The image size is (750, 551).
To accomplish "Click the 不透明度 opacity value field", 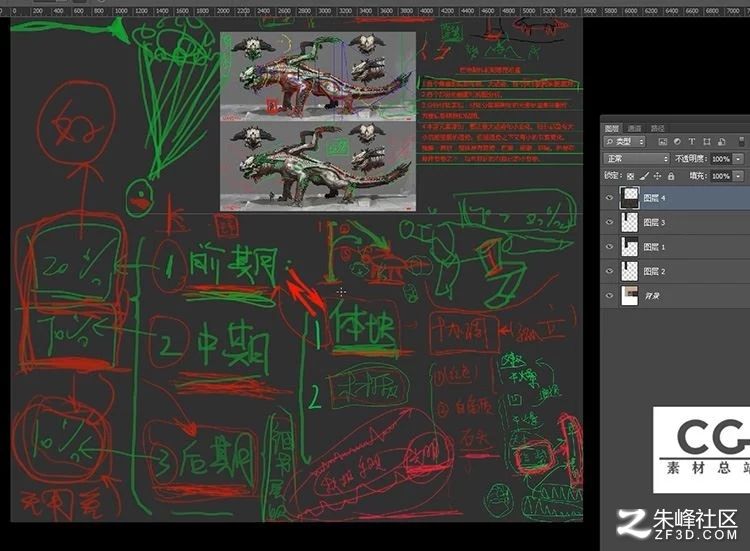I will 720,159.
